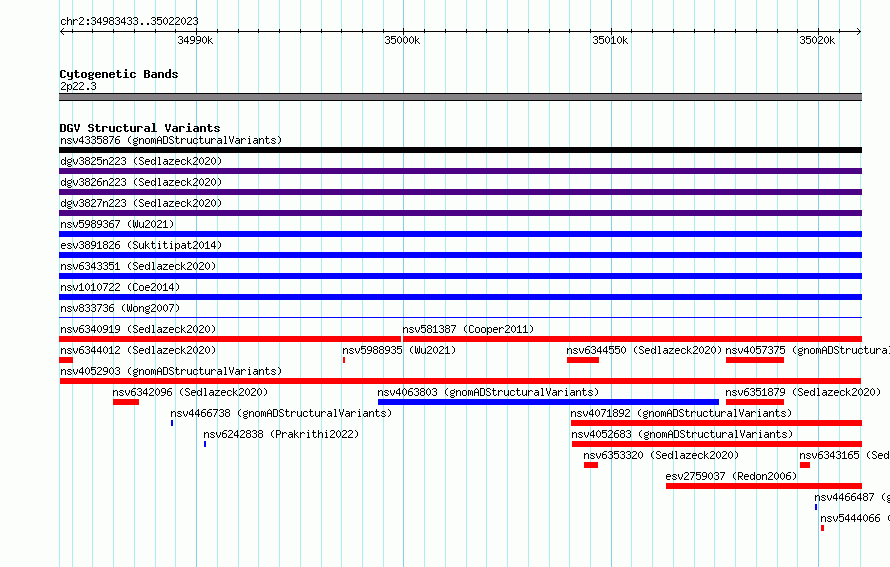Image resolution: width=890 pixels, height=567 pixels.
Task: Click the red nsv4071892 variant bar
Action: coord(716,423)
